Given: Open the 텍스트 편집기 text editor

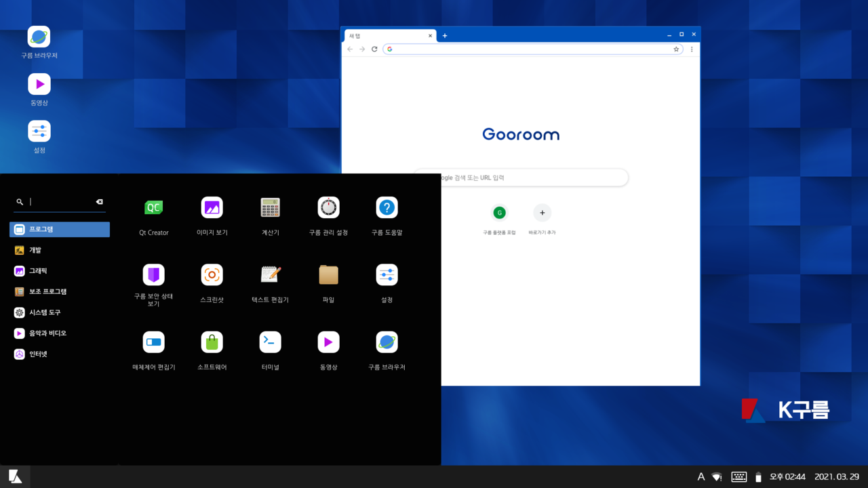Looking at the screenshot, I should (270, 275).
